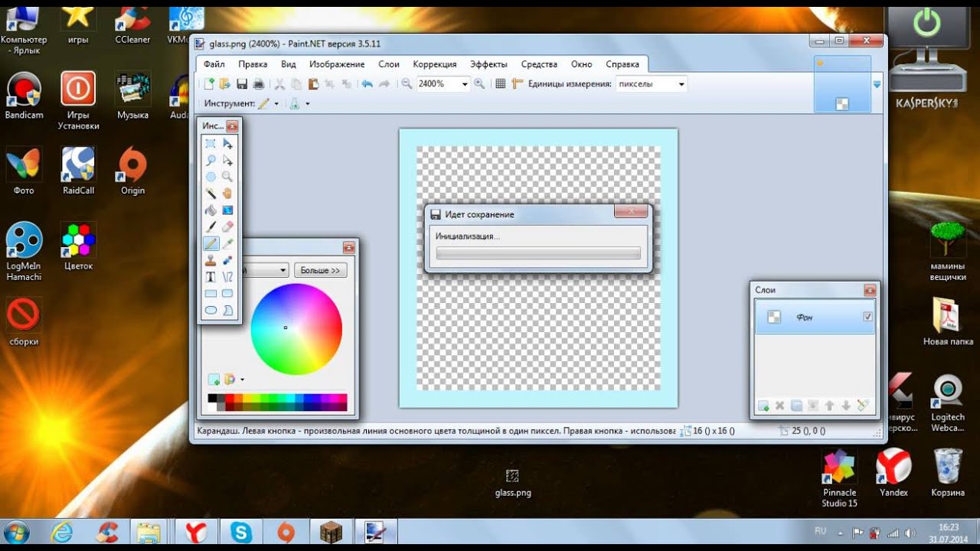Select the Line/Curve tool
Screen dimensions: 980x551
(227, 277)
